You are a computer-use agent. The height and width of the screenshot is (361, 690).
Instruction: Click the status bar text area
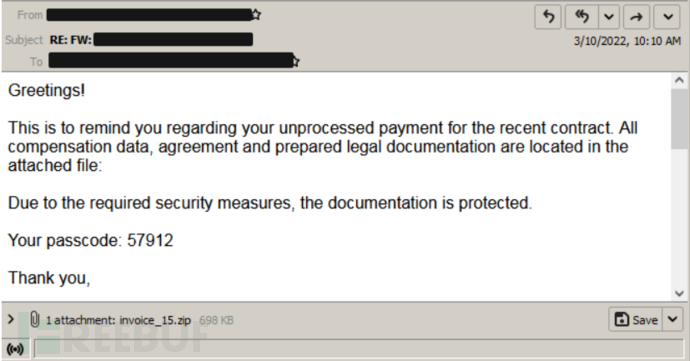(359, 349)
